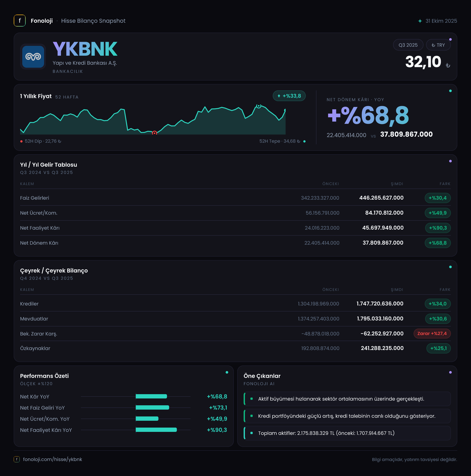This screenshot has width=471, height=476.
Task: Click the Net Faiz Geliri YoY bar
Action: click(152, 407)
